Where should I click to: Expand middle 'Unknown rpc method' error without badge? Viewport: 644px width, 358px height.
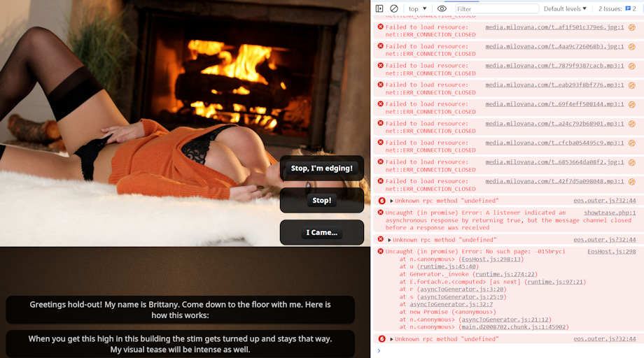click(389, 240)
